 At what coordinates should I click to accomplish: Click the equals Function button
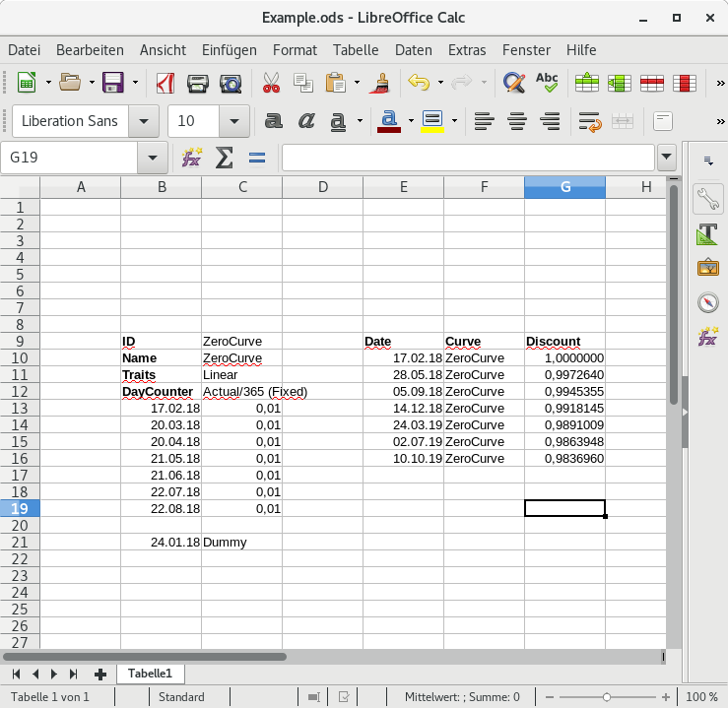257,158
